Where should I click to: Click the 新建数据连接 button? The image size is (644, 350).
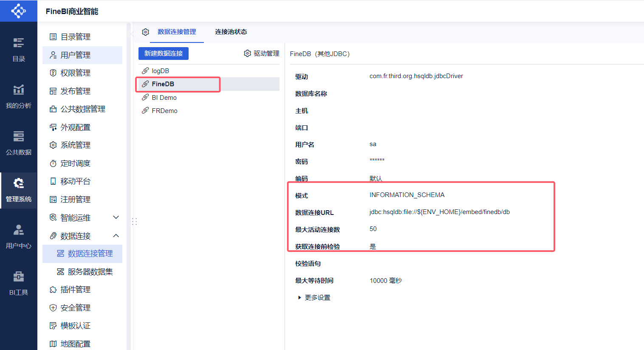coord(164,54)
